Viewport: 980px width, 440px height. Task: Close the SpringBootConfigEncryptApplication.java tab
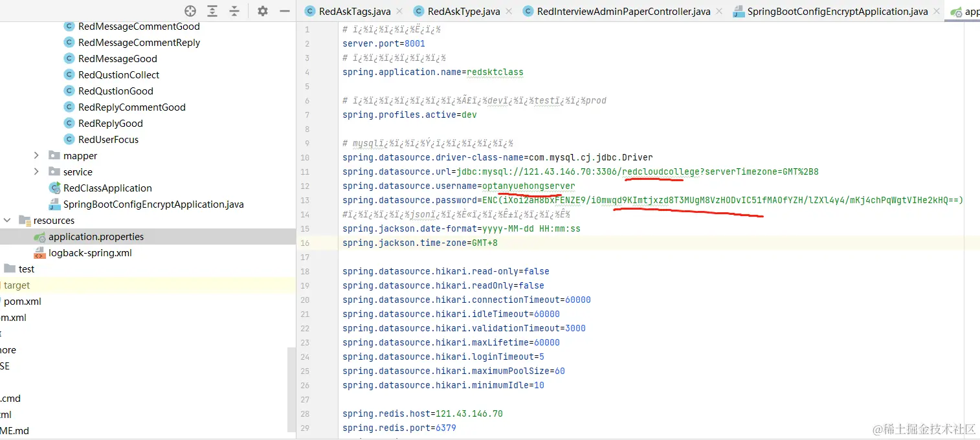[936, 11]
